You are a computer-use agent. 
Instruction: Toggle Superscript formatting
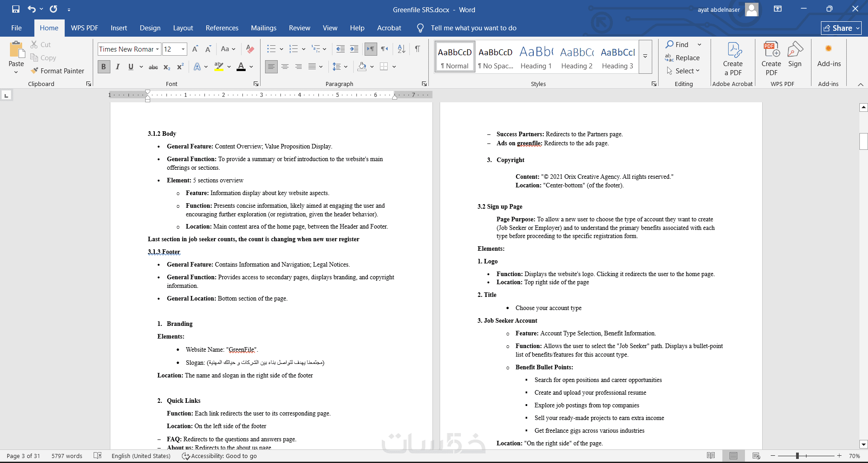(x=180, y=67)
